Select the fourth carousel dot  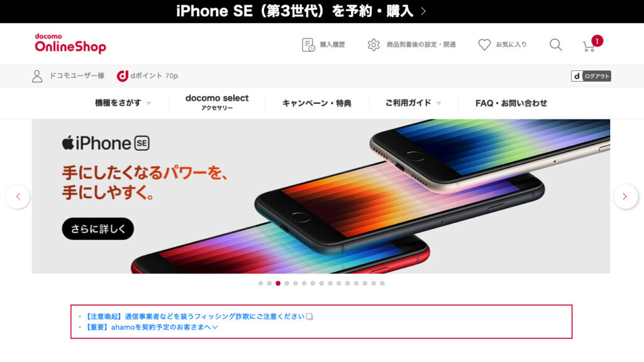[x=287, y=283]
